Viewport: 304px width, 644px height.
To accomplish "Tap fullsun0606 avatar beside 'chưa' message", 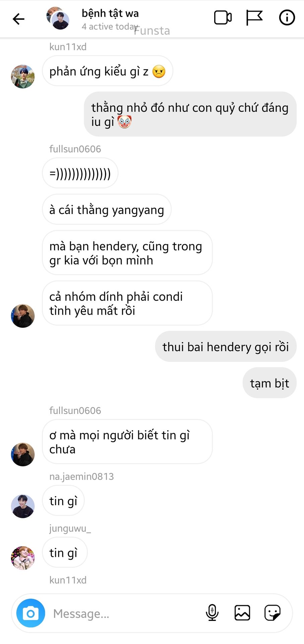I will click(x=23, y=454).
